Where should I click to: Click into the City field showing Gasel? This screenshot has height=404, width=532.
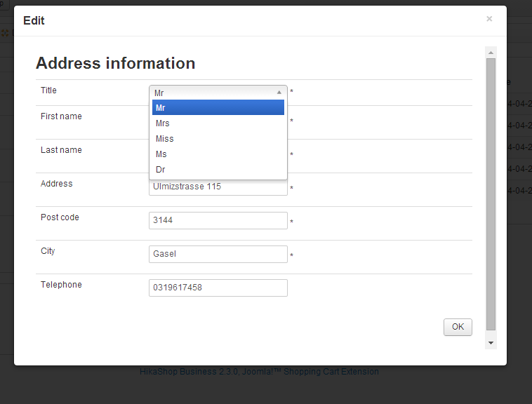[218, 254]
